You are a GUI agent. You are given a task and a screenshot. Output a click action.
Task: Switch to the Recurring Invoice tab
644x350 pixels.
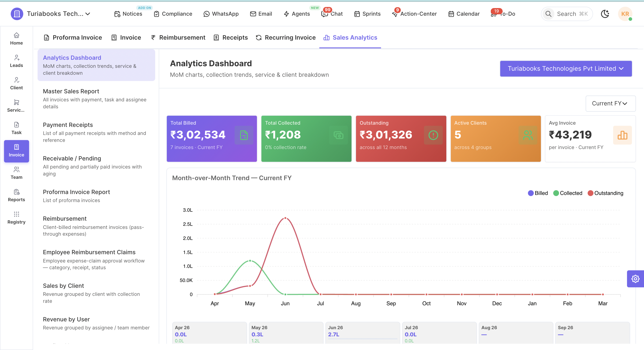pos(286,37)
